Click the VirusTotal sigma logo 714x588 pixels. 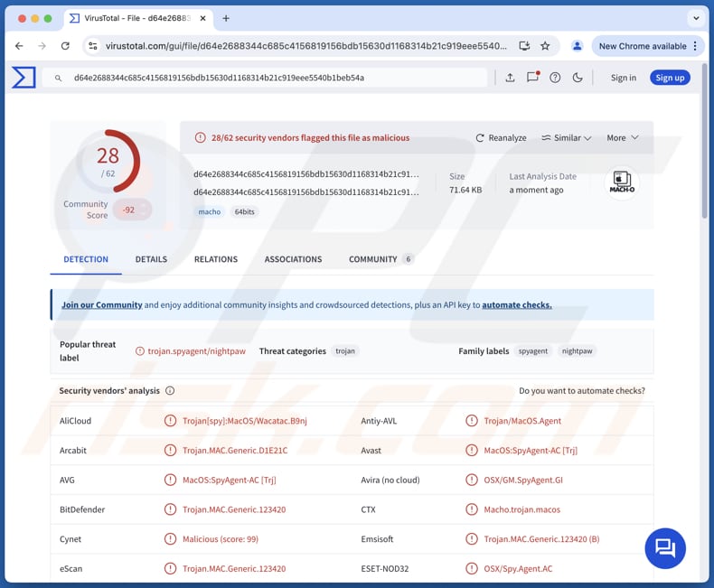point(23,78)
